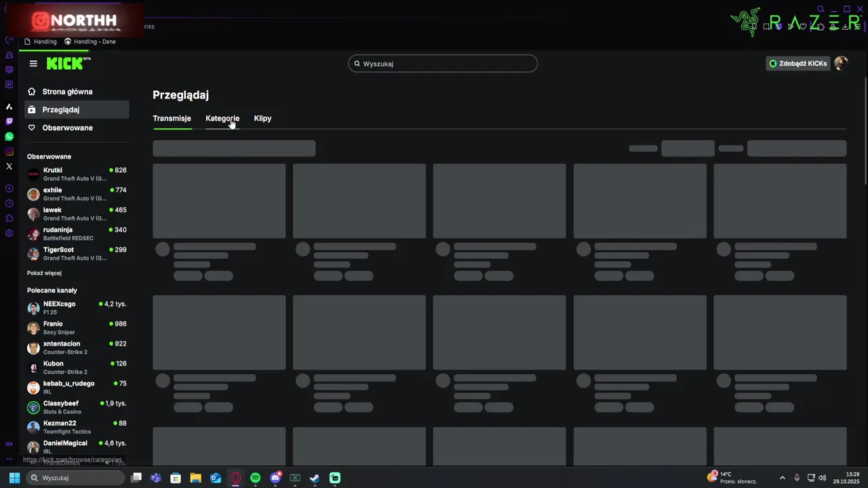The height and width of the screenshot is (488, 868).
Task: Open the kebab_u_rudego channel
Action: pyautogui.click(x=77, y=387)
